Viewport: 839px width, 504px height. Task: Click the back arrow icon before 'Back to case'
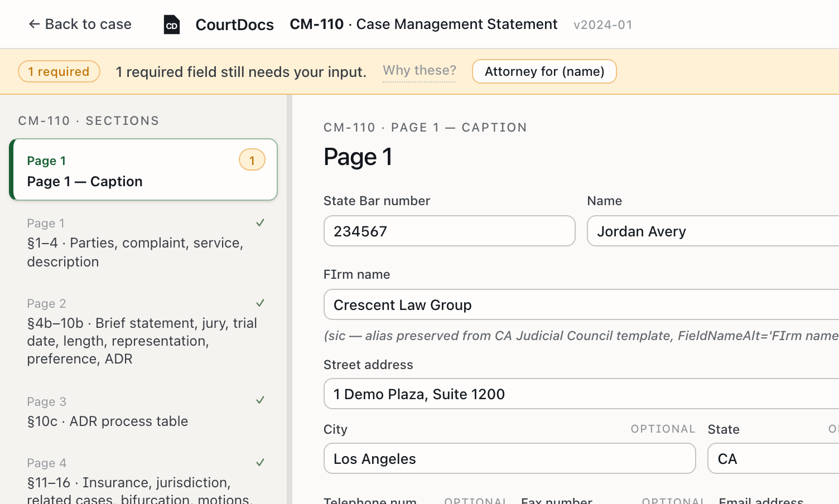coord(34,24)
